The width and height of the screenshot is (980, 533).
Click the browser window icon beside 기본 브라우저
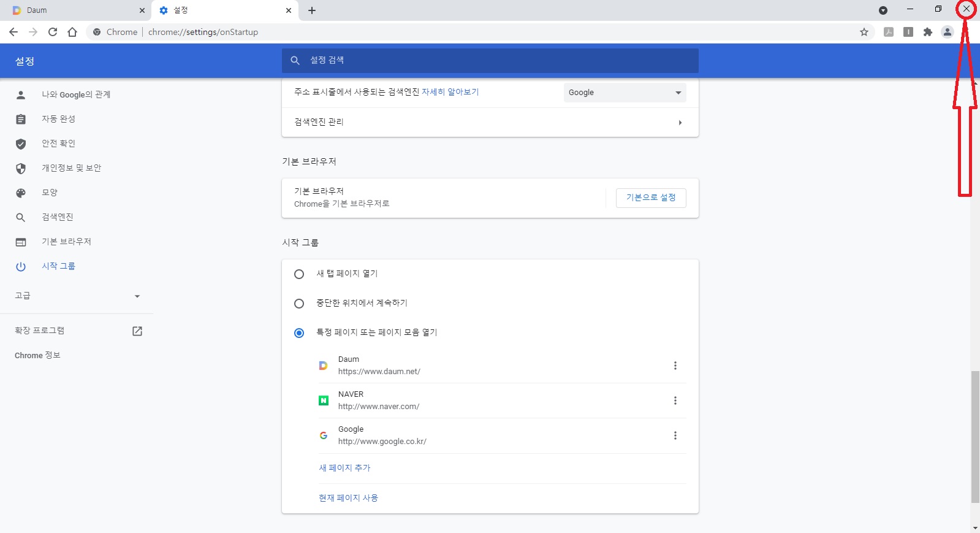(x=21, y=242)
